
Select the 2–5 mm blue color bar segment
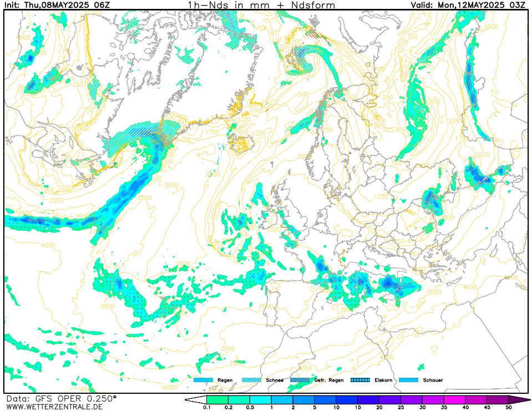point(303,400)
